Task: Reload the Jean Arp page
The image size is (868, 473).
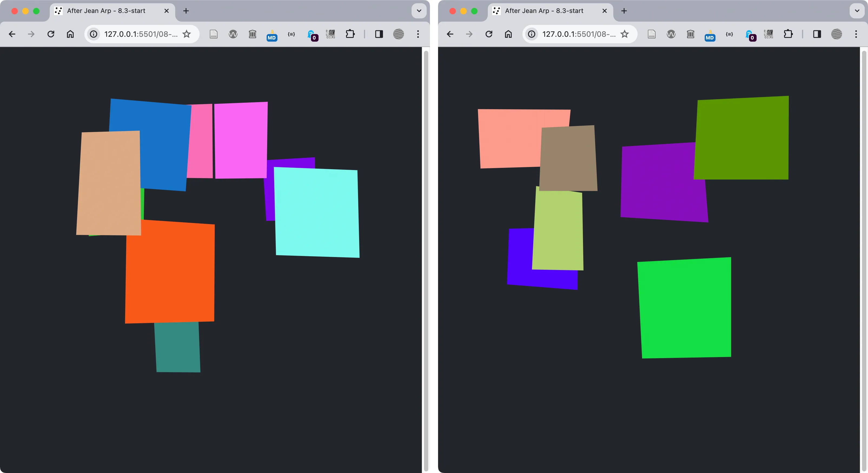Action: click(51, 34)
